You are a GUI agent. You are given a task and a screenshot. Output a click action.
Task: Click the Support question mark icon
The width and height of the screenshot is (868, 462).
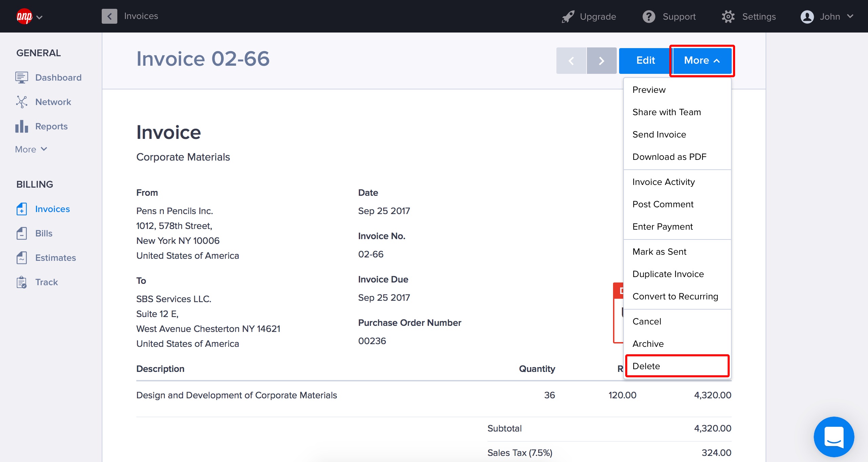[649, 17]
